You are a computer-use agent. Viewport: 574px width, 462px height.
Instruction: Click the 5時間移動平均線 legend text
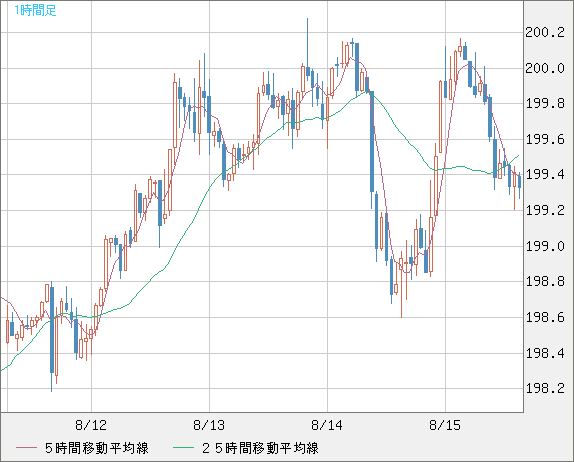point(97,448)
